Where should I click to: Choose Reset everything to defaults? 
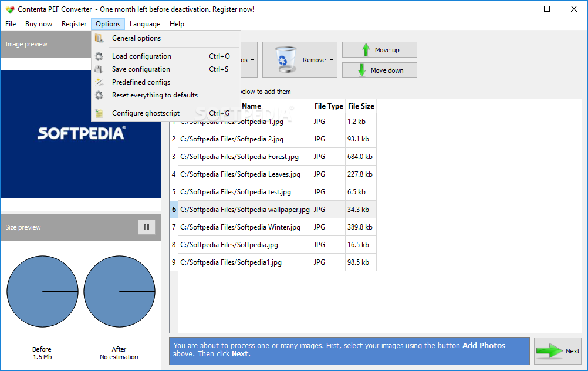pyautogui.click(x=165, y=95)
